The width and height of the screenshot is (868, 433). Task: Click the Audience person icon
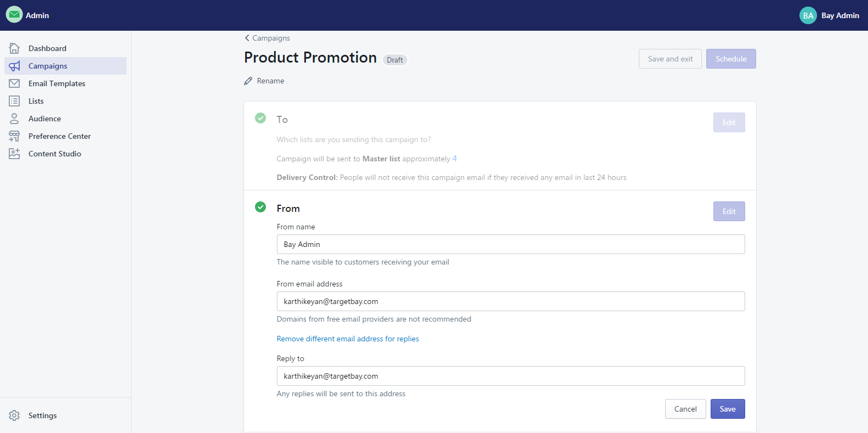14,119
